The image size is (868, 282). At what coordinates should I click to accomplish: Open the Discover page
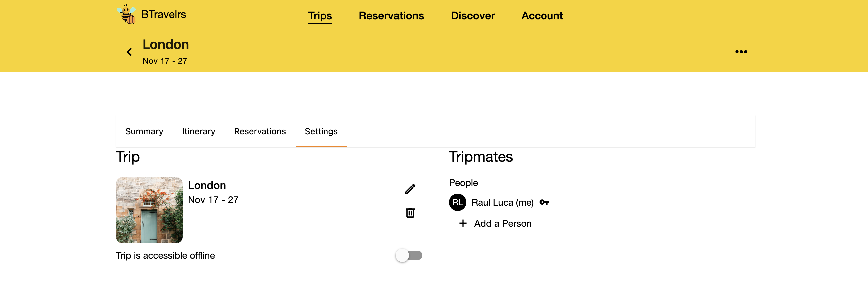(472, 16)
